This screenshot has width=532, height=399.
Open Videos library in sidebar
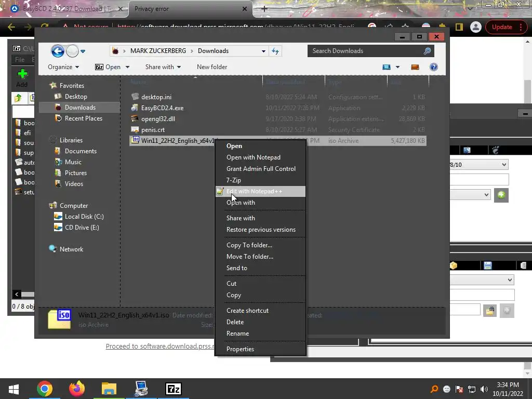click(74, 183)
